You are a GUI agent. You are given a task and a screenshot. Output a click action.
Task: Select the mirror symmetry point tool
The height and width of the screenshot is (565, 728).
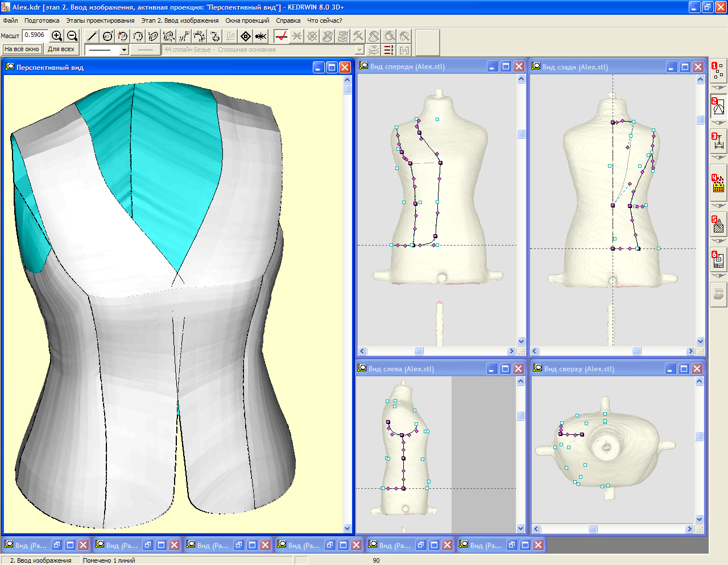260,36
